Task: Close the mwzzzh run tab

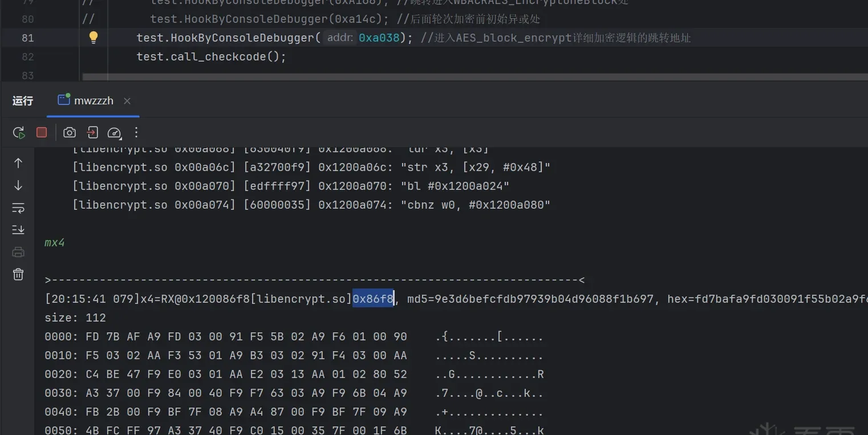Action: 127,101
